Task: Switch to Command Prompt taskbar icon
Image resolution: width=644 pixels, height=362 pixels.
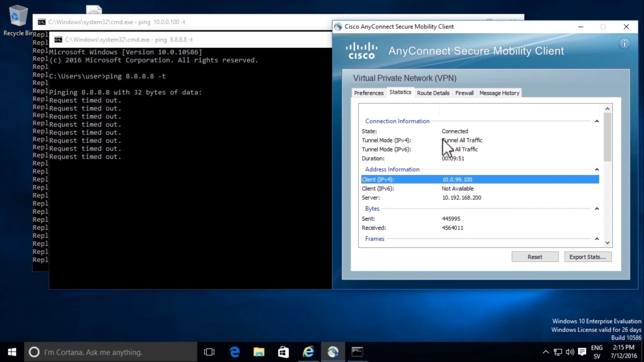Action: coord(357,352)
